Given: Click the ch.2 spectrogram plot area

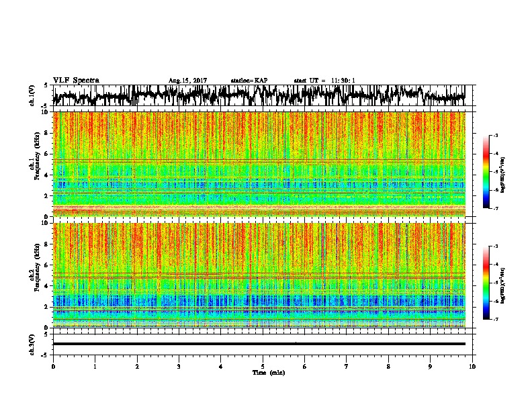Looking at the screenshot, I should point(259,275).
